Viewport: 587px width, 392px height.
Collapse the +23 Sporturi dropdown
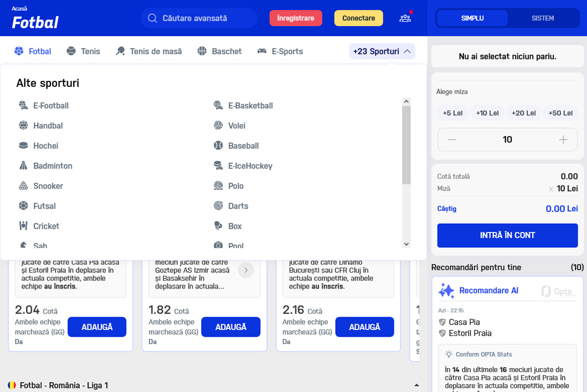click(382, 51)
